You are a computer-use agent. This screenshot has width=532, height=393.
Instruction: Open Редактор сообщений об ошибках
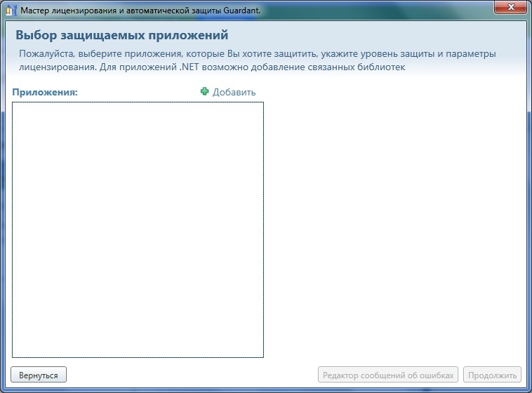click(x=388, y=375)
